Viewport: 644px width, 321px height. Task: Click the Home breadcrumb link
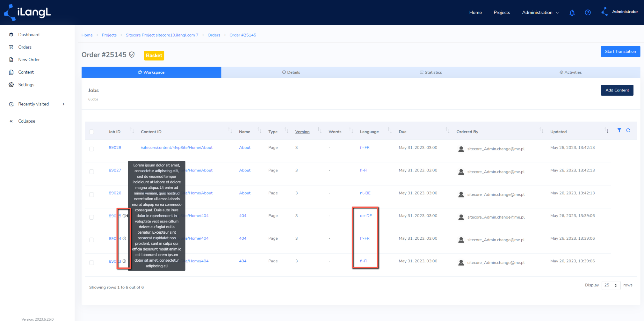[x=87, y=35]
